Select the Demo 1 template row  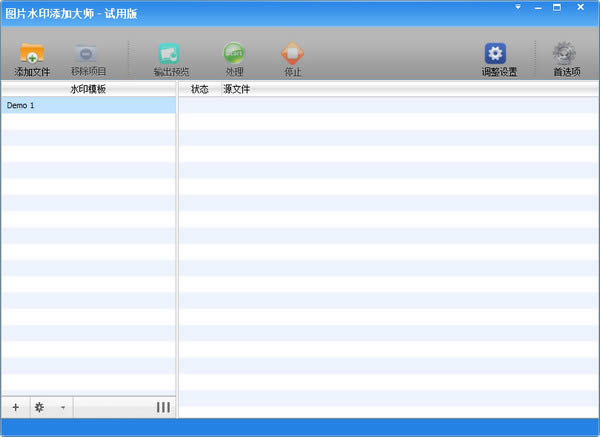88,105
